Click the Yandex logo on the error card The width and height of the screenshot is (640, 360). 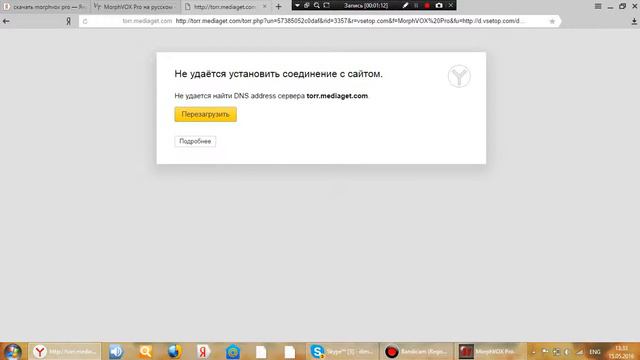tap(459, 76)
